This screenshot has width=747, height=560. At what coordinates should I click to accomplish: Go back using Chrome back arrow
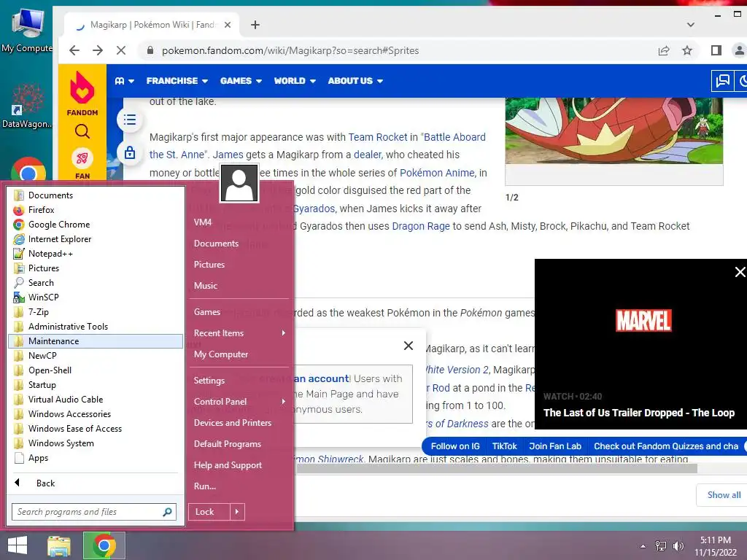74,50
